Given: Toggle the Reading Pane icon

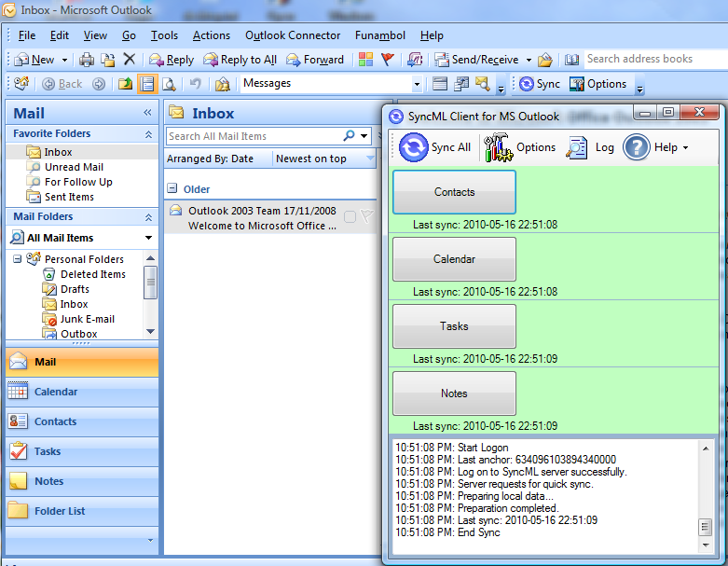Looking at the screenshot, I should [147, 84].
